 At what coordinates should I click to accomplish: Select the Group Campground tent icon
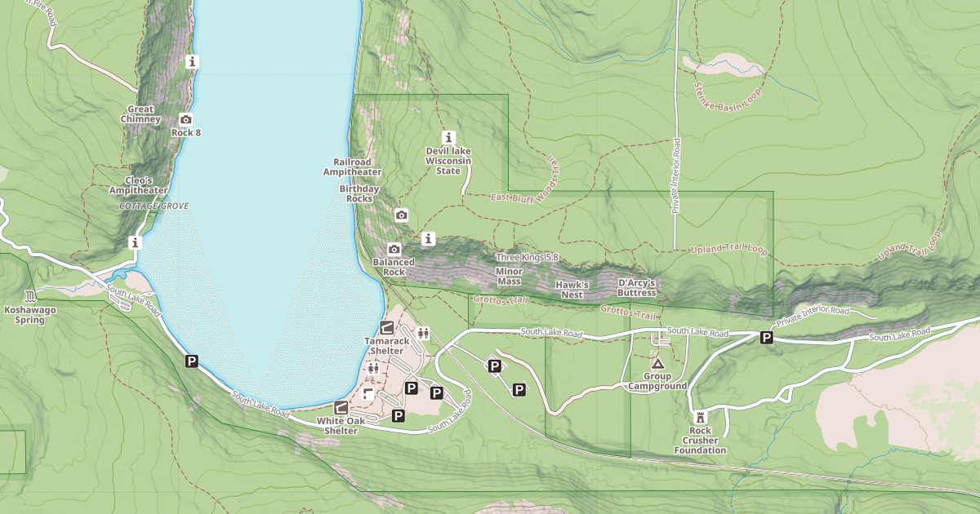click(657, 363)
